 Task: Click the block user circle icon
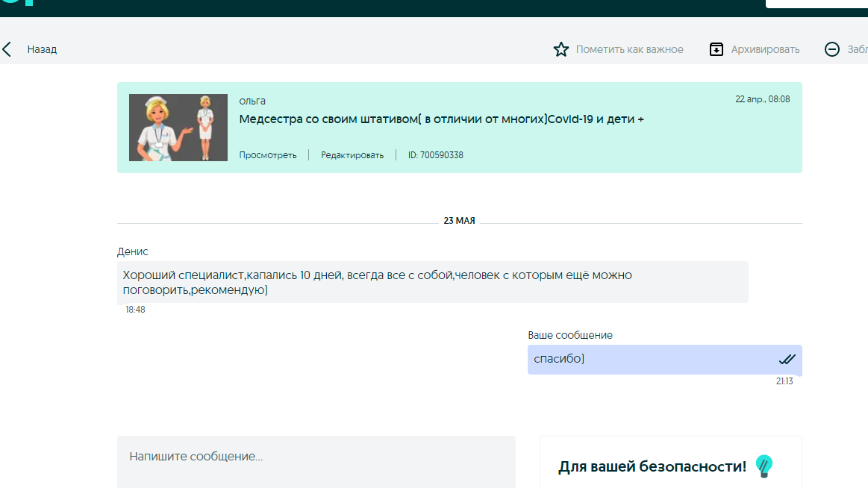(832, 49)
